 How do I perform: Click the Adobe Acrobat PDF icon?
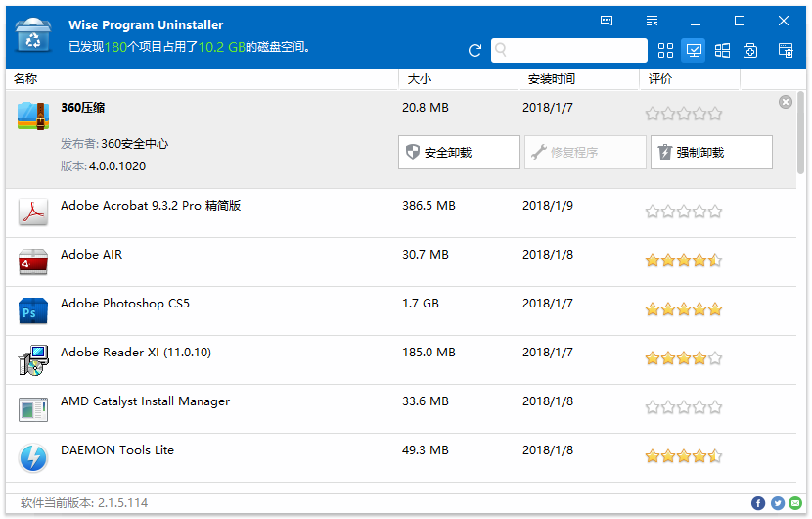point(33,212)
